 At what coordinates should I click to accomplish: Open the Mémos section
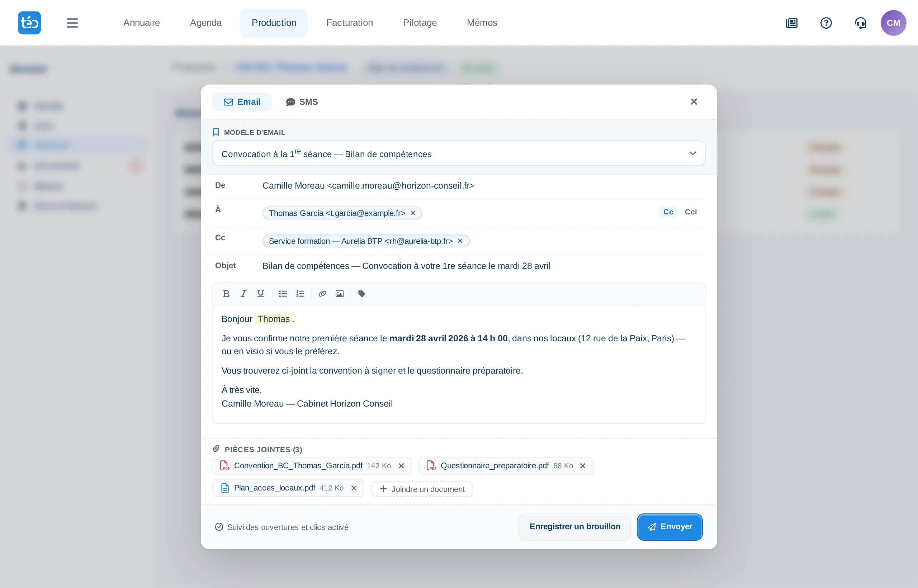482,23
